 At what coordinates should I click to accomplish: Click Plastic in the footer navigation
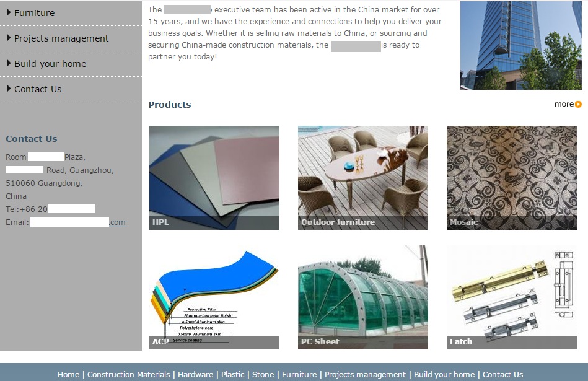pyautogui.click(x=232, y=375)
